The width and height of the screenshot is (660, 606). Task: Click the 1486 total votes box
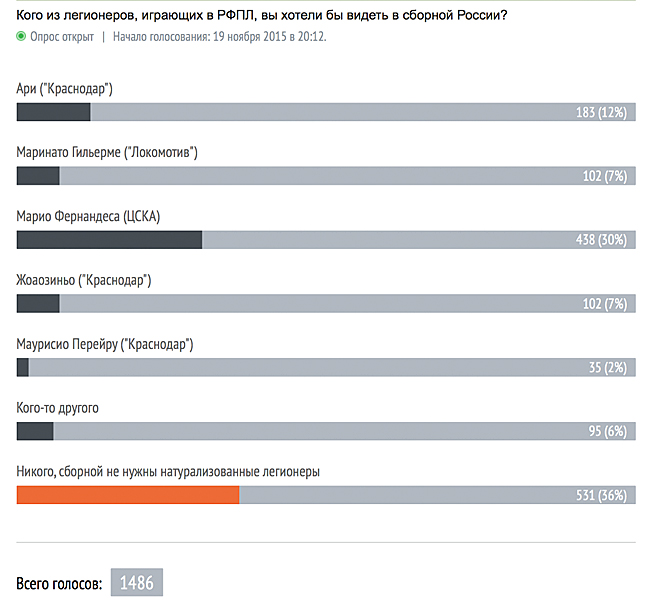137,582
